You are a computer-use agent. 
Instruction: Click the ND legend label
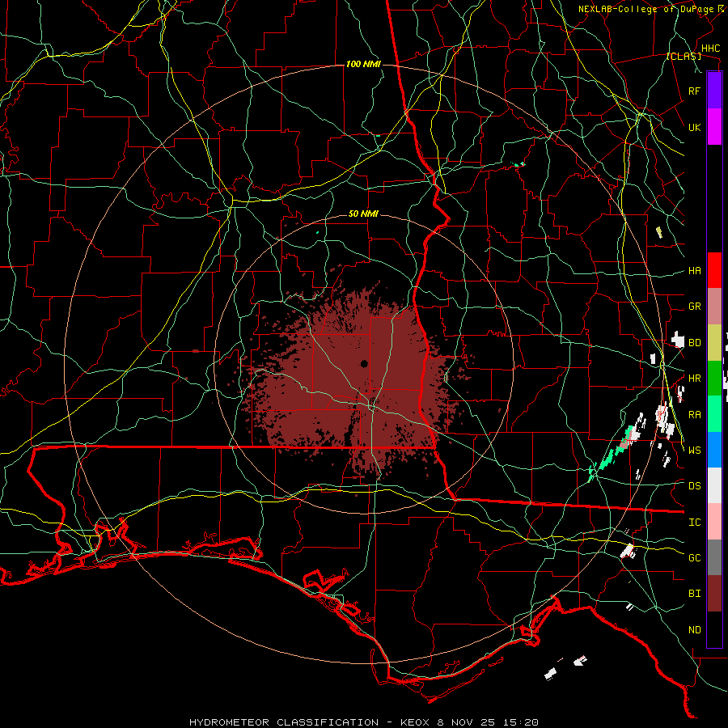click(x=694, y=630)
